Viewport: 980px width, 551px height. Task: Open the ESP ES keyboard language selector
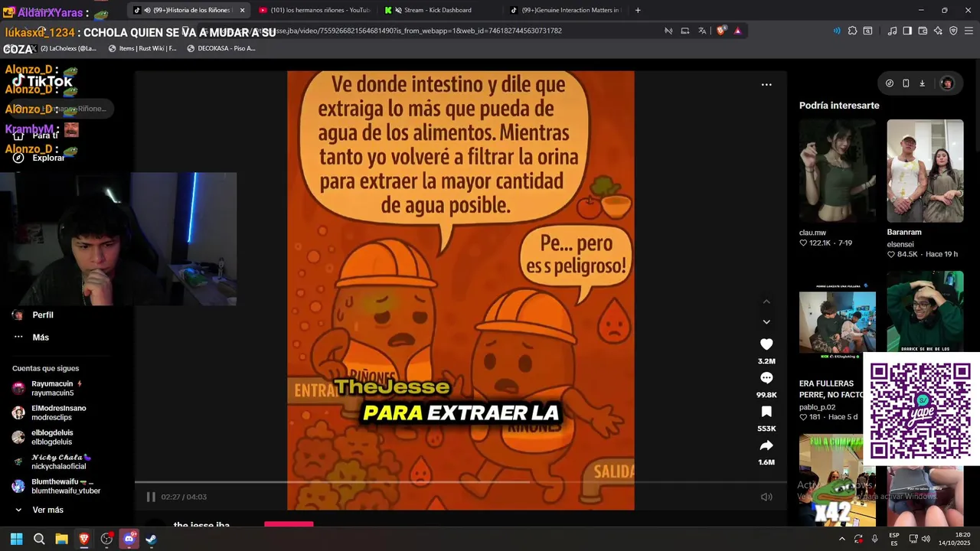click(894, 539)
